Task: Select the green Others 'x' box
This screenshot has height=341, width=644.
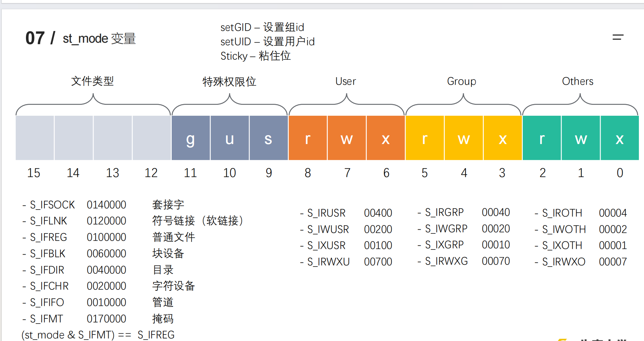Action: click(620, 138)
